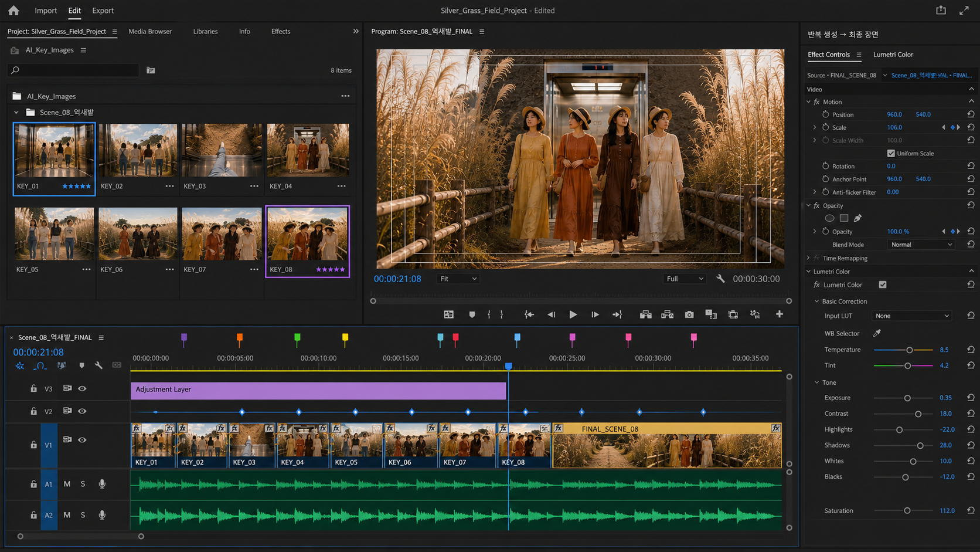Adjust the Saturation slider handle

click(907, 511)
